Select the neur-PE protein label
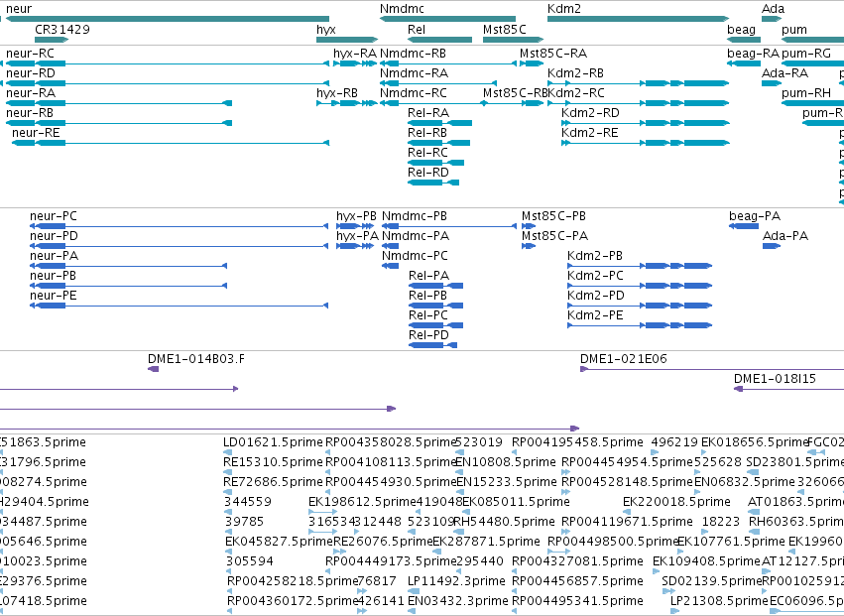Image resolution: width=844 pixels, height=616 pixels. (x=54, y=295)
